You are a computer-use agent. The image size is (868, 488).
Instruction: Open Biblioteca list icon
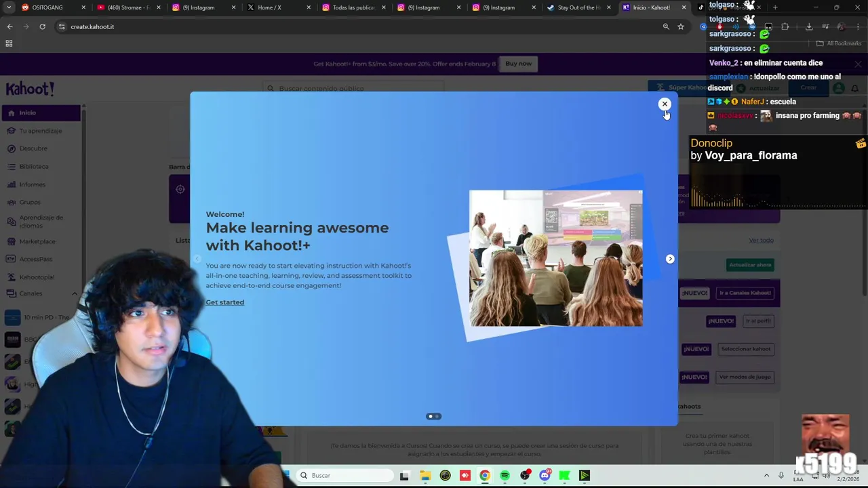[x=11, y=167]
